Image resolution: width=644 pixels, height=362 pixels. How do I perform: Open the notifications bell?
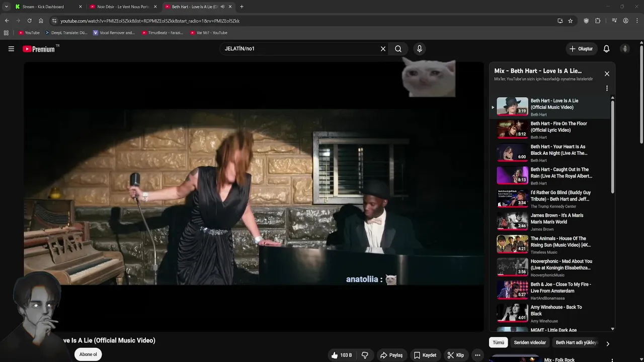click(x=606, y=49)
